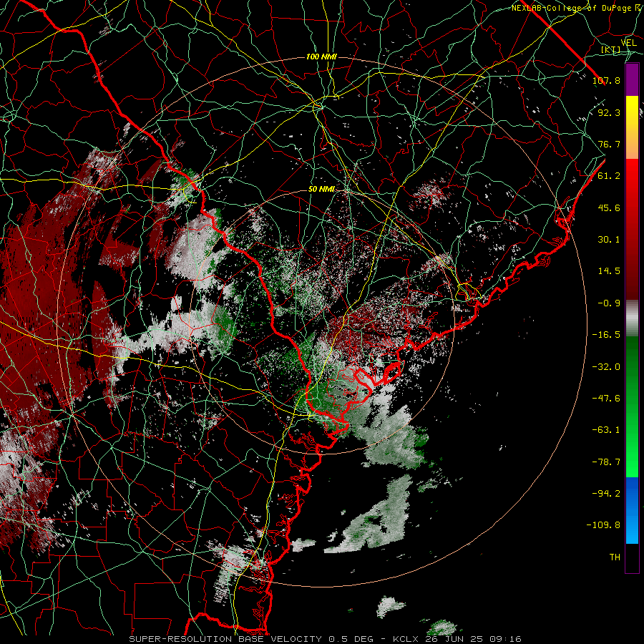This screenshot has width=644, height=644.
Task: Click the purple segment of the color bar
Action: coord(632,80)
